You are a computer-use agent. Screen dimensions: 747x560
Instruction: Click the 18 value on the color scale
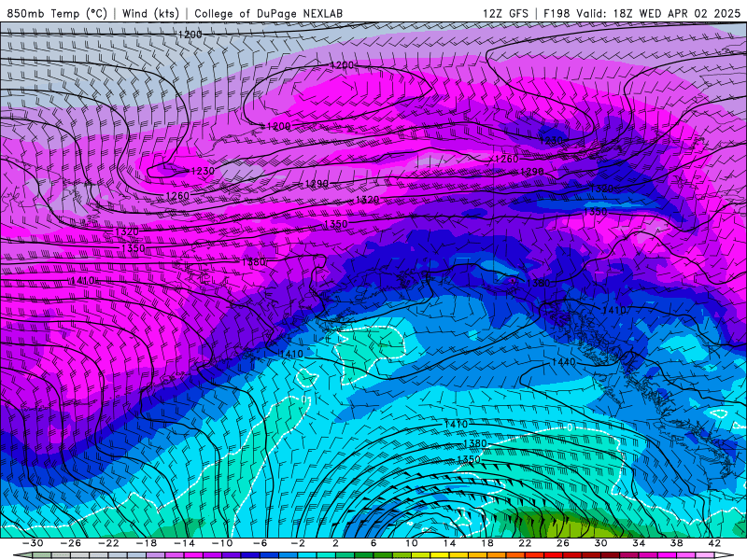point(487,543)
